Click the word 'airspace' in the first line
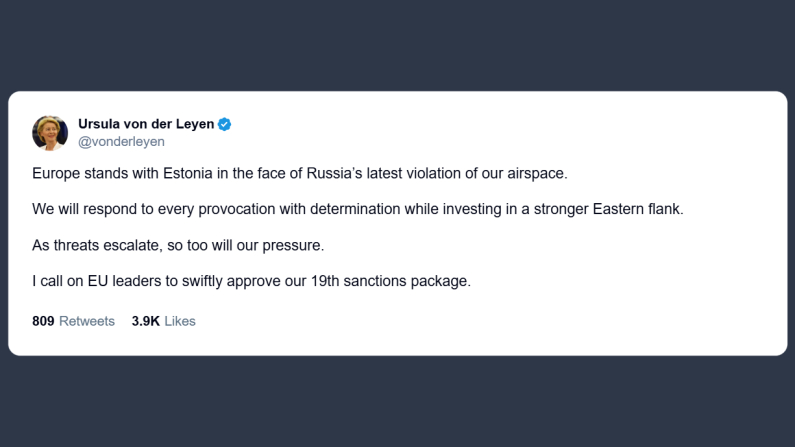The height and width of the screenshot is (447, 795). 535,173
